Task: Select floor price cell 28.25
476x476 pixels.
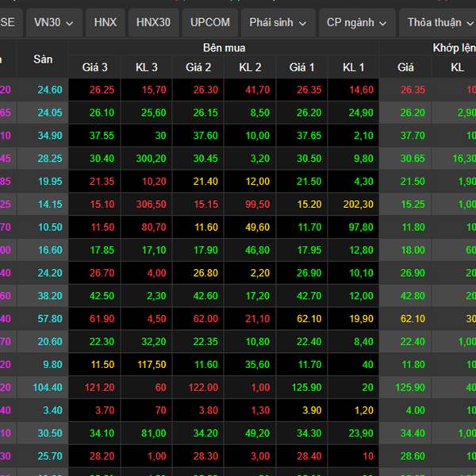Action: click(50, 159)
